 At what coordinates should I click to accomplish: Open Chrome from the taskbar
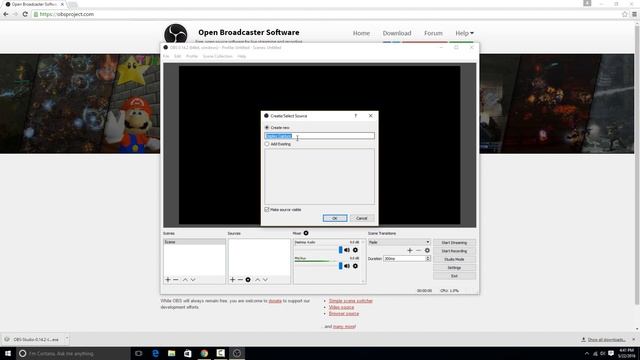[x=204, y=353]
